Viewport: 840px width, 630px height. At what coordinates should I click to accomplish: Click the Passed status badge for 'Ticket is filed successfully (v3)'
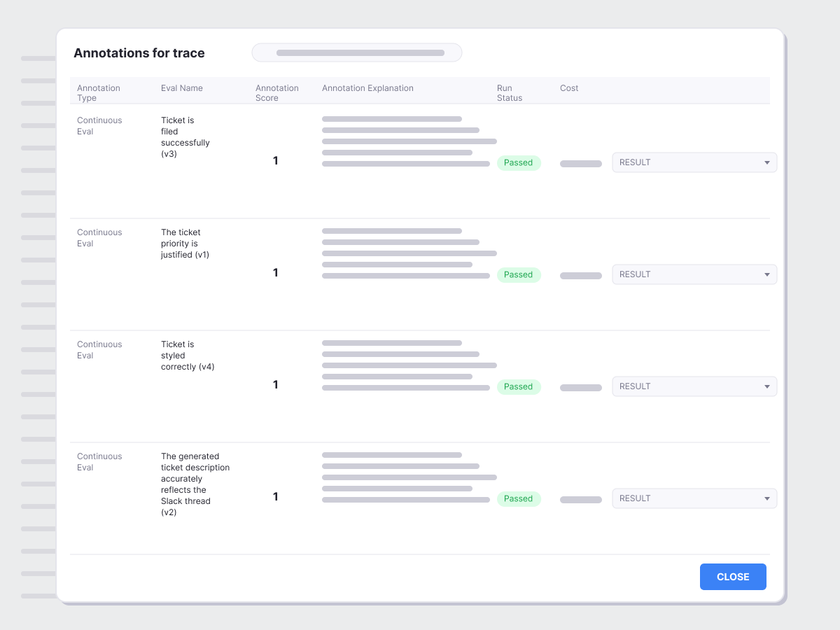click(519, 162)
